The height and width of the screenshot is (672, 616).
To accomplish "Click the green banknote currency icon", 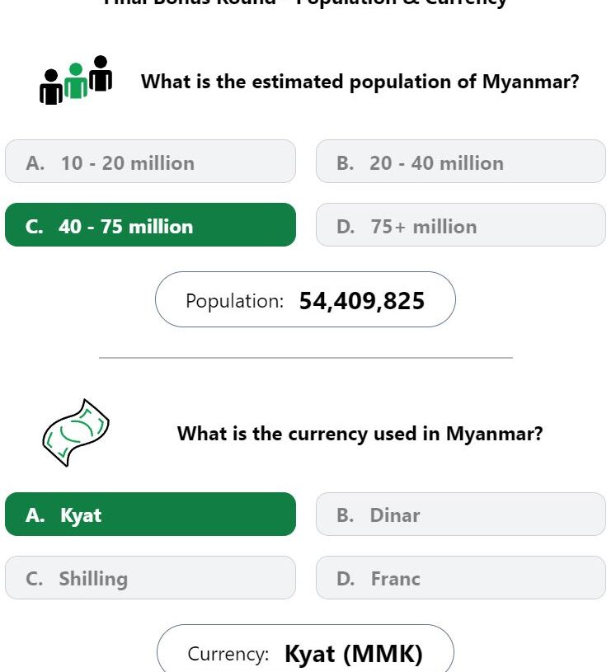I will (x=75, y=432).
